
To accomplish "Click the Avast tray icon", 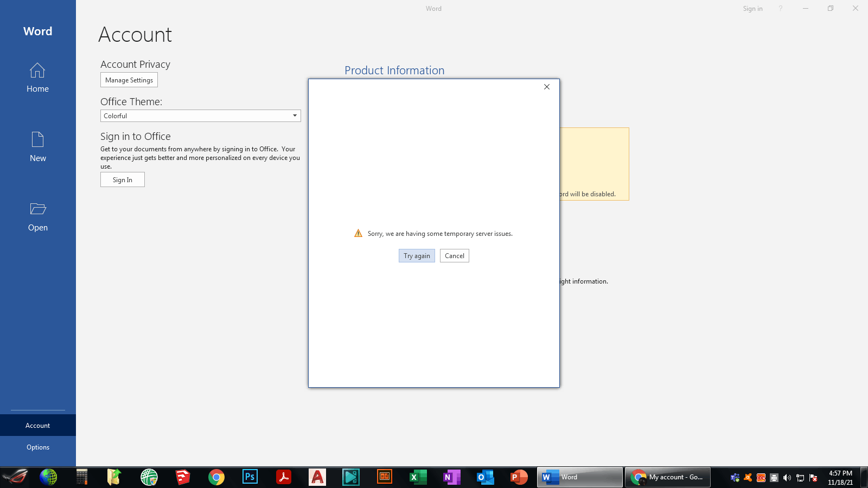I will 748,478.
